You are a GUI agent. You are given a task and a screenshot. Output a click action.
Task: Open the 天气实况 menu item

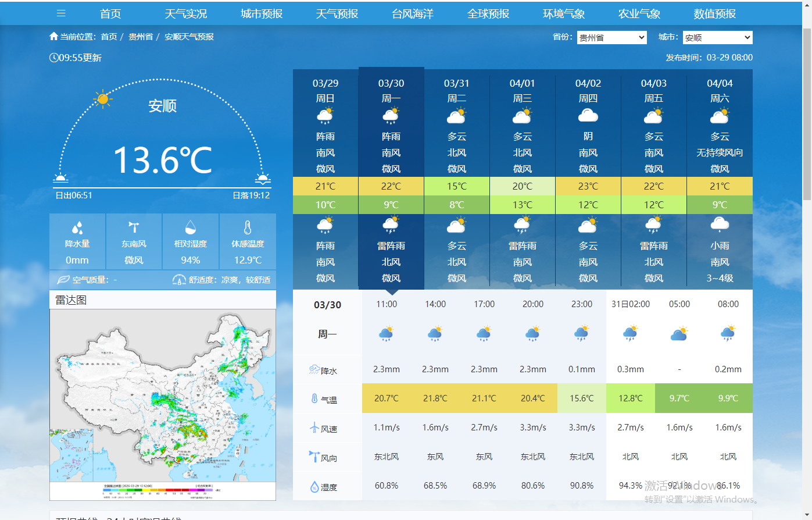186,13
